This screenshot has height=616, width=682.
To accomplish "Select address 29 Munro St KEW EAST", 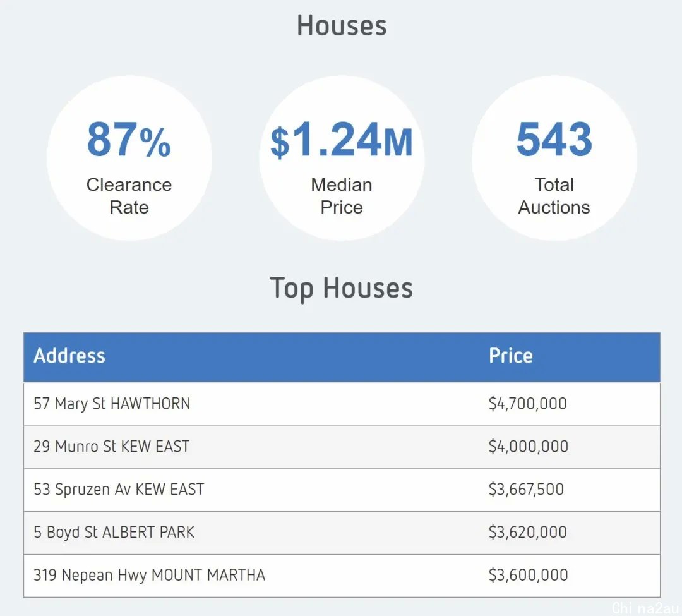I will tap(111, 446).
